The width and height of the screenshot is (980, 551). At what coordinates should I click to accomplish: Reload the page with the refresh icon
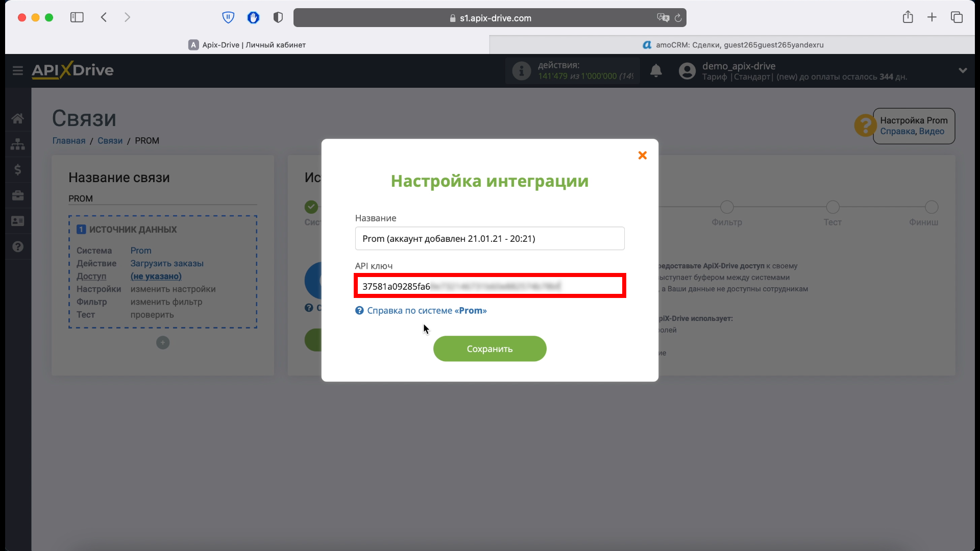[678, 18]
